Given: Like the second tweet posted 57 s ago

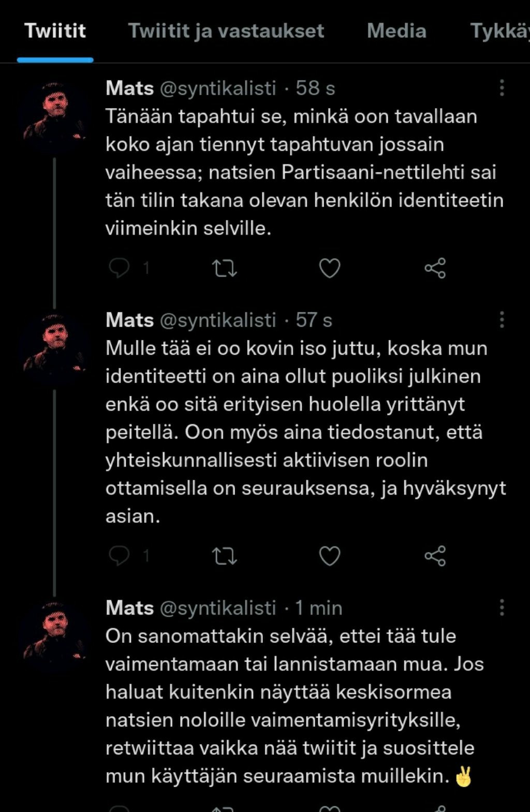Looking at the screenshot, I should (329, 556).
